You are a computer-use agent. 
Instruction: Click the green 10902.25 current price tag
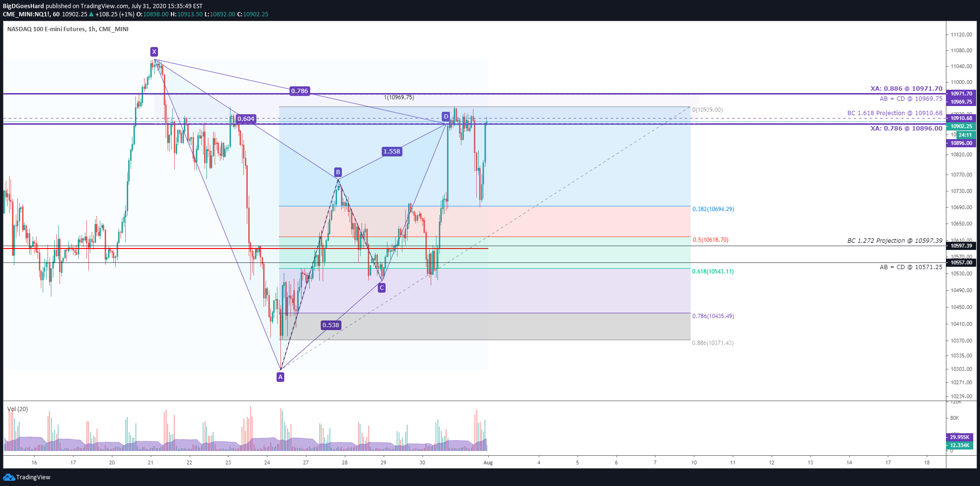(961, 127)
